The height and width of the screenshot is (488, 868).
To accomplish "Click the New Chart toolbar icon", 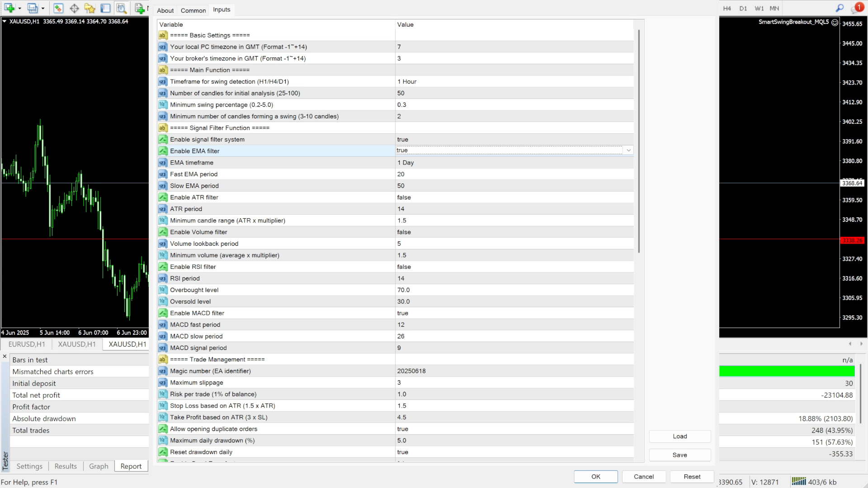I will [9, 8].
